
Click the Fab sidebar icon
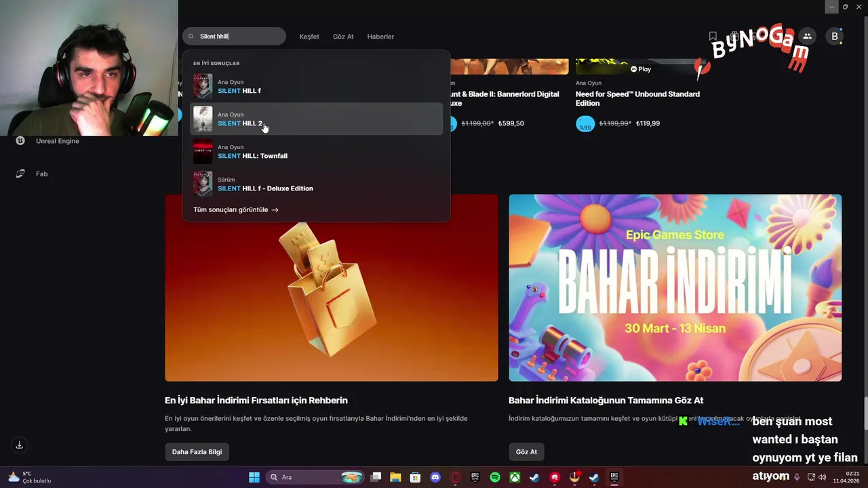(x=20, y=174)
